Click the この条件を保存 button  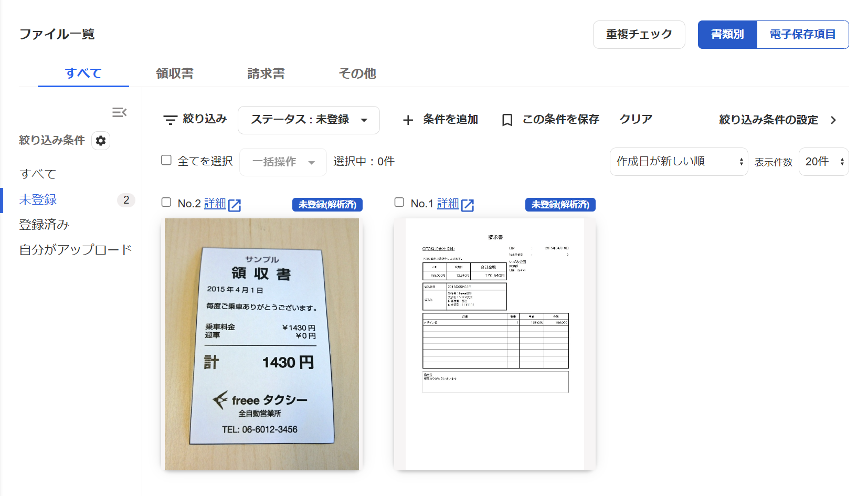[551, 120]
